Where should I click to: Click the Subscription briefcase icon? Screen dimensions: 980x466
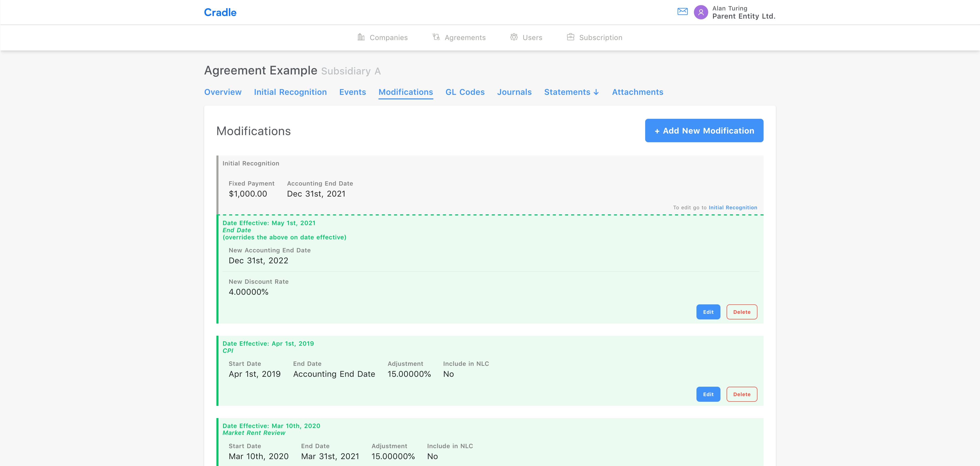[570, 37]
